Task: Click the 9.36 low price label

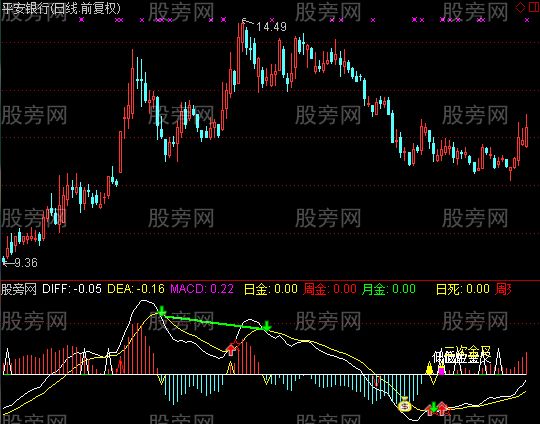Action: 26,263
